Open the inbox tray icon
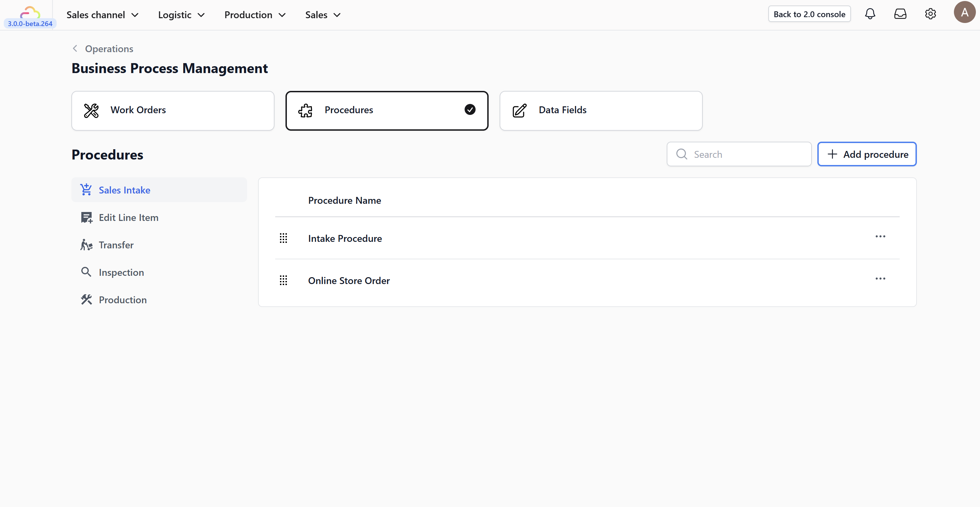Screen dimensions: 980x507 pos(900,14)
